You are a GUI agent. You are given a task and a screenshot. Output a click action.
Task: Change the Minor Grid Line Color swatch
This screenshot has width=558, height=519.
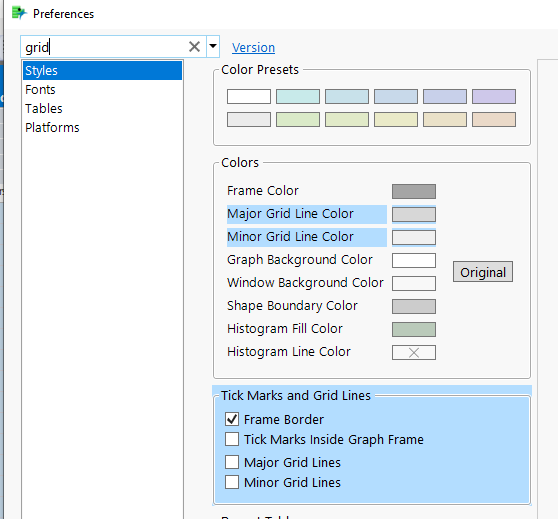click(414, 237)
